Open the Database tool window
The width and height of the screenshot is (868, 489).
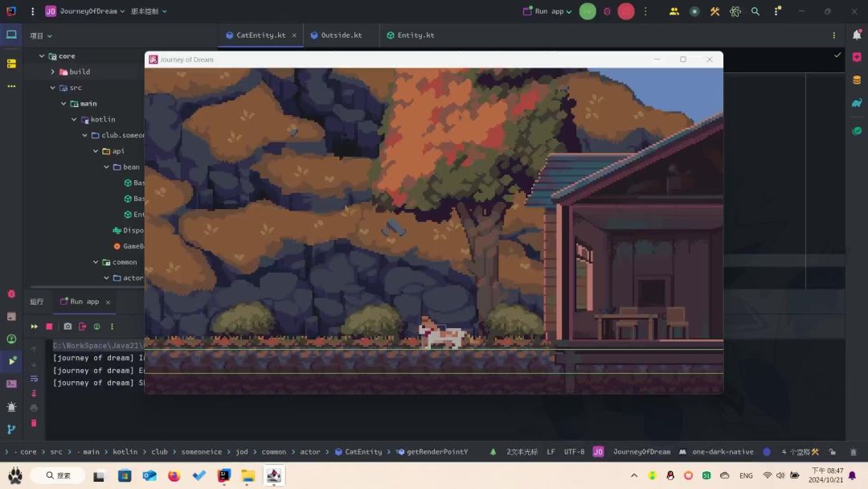(x=857, y=80)
